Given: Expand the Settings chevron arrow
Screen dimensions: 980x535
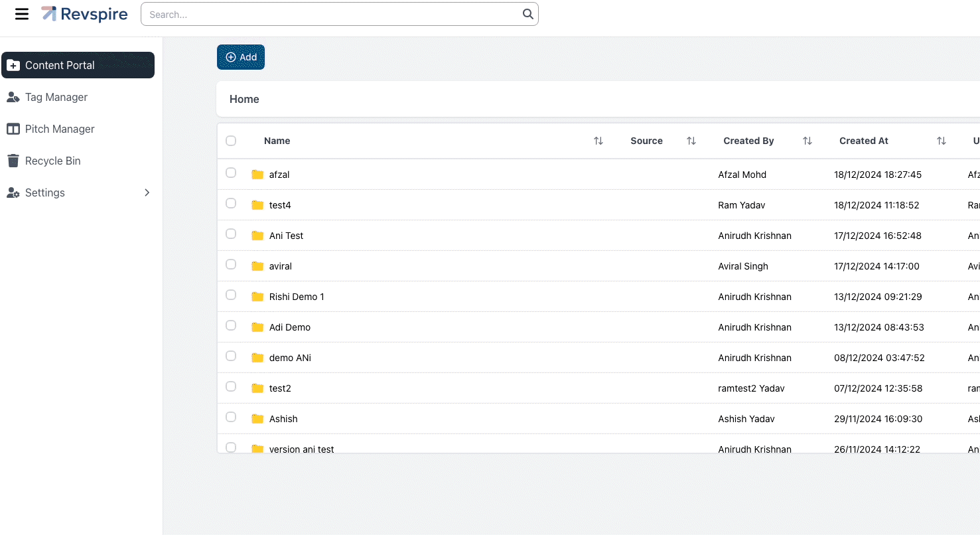Looking at the screenshot, I should 147,192.
